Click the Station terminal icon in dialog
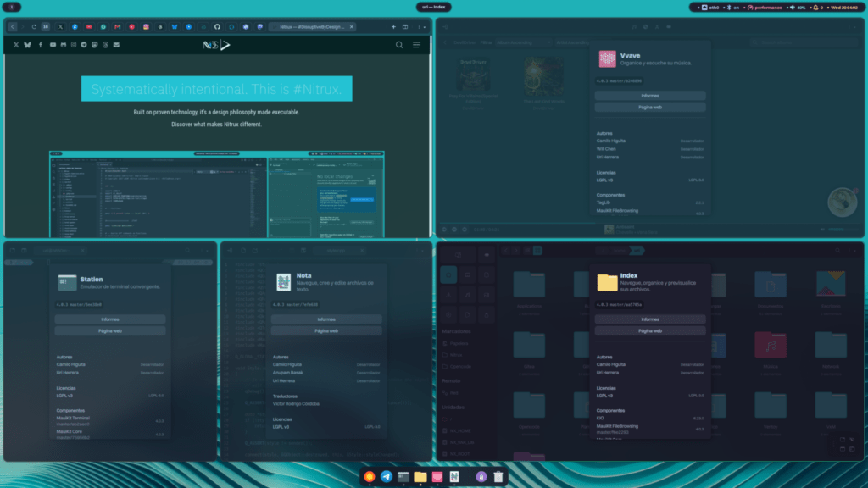The width and height of the screenshot is (868, 488). (x=67, y=283)
